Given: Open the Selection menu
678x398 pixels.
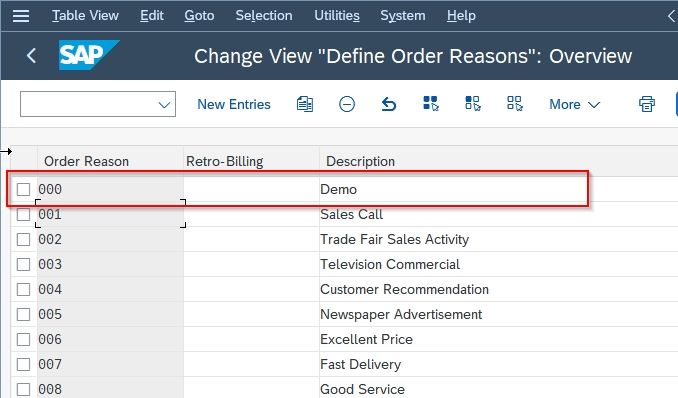Looking at the screenshot, I should click(x=264, y=16).
